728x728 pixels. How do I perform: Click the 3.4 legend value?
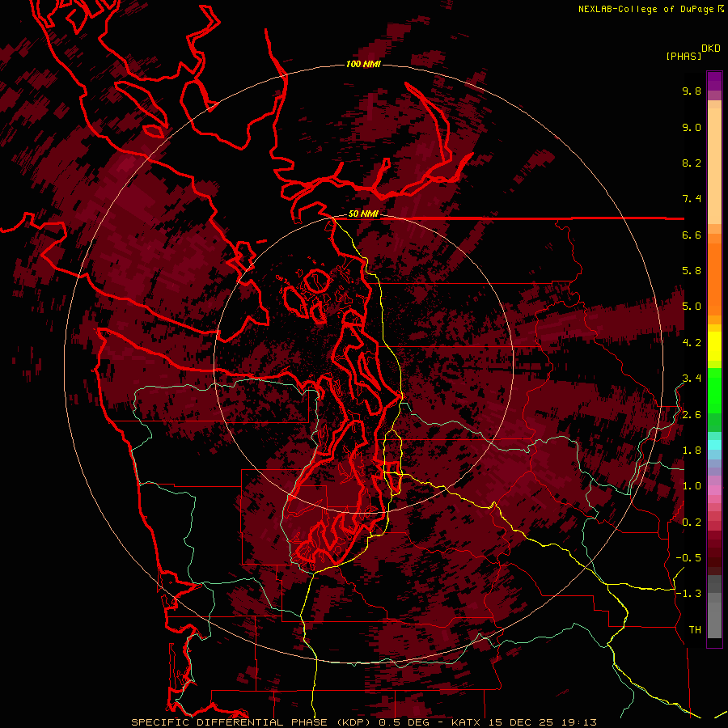tap(692, 379)
